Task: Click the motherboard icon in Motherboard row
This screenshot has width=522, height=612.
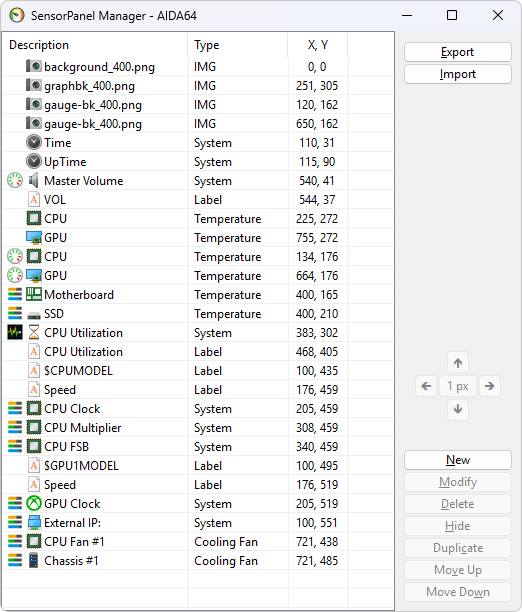Action: (x=34, y=294)
